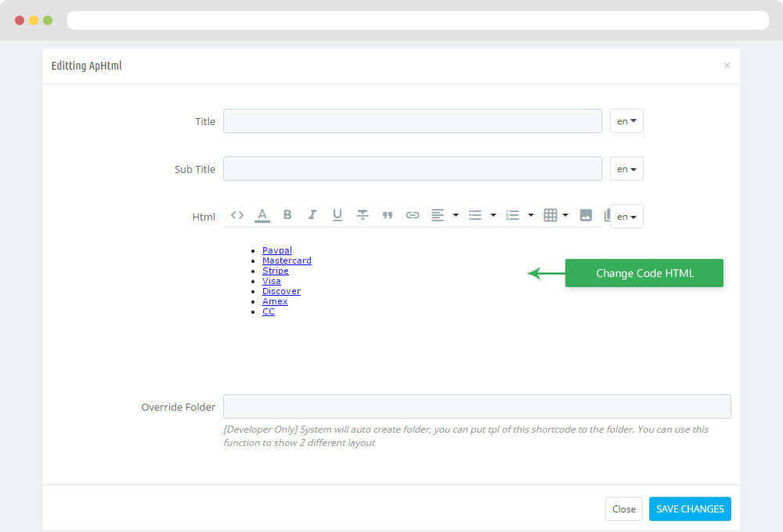783x532 pixels.
Task: Click the Paypal link in the list
Action: coord(277,250)
